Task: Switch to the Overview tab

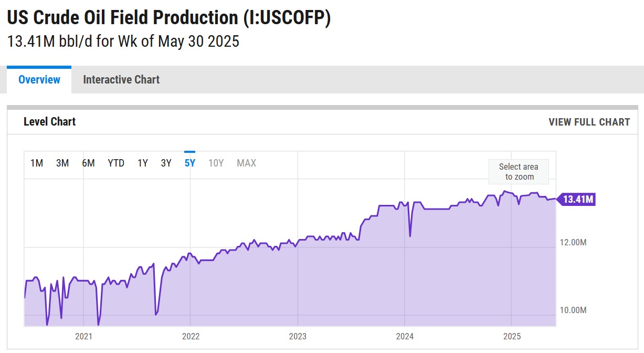Action: pyautogui.click(x=39, y=80)
